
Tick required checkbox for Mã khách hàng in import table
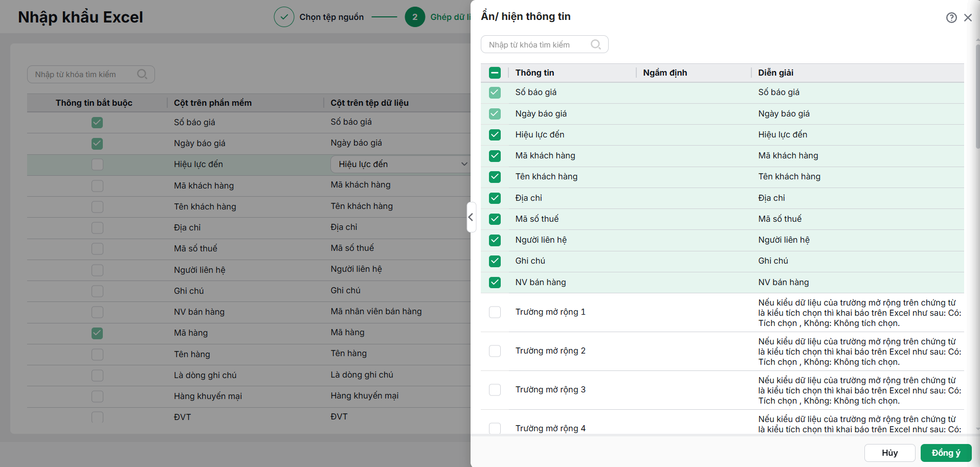97,186
